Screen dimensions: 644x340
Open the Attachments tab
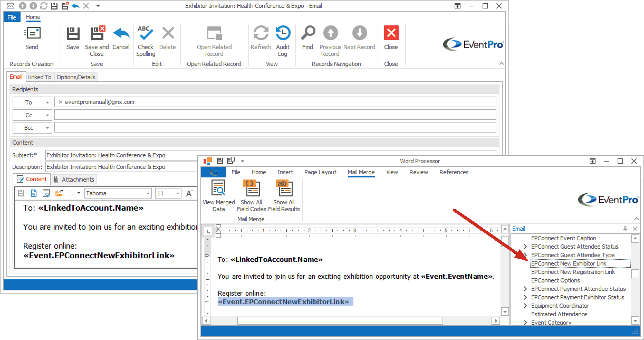click(74, 180)
